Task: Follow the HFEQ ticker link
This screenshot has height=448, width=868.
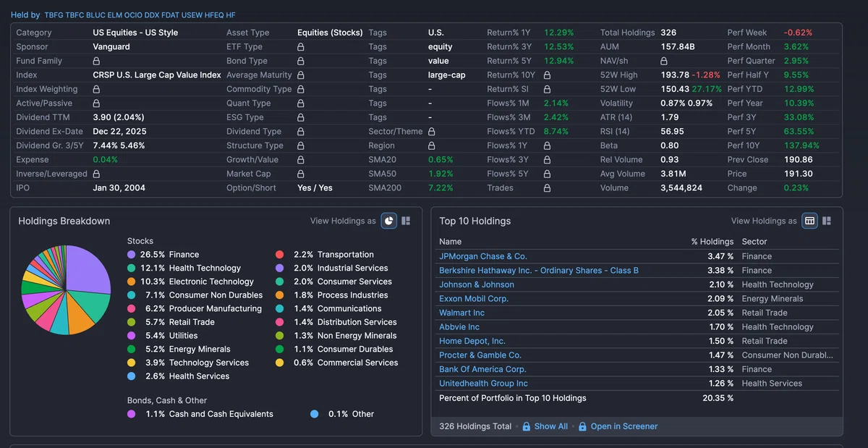Action: [x=213, y=15]
